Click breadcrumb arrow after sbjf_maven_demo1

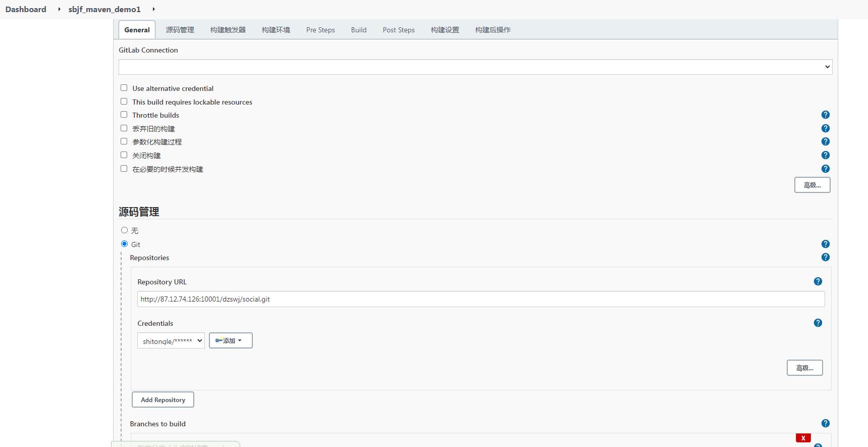tap(153, 9)
